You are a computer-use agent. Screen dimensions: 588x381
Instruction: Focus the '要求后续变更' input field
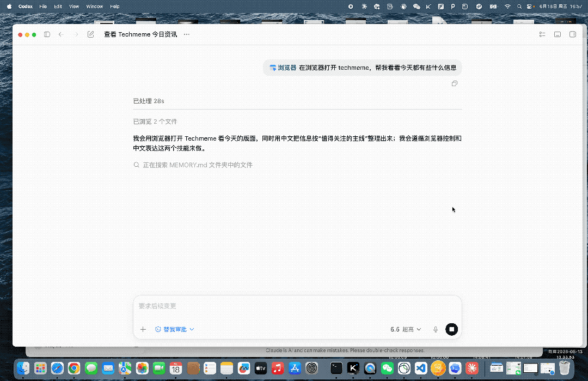coord(297,306)
